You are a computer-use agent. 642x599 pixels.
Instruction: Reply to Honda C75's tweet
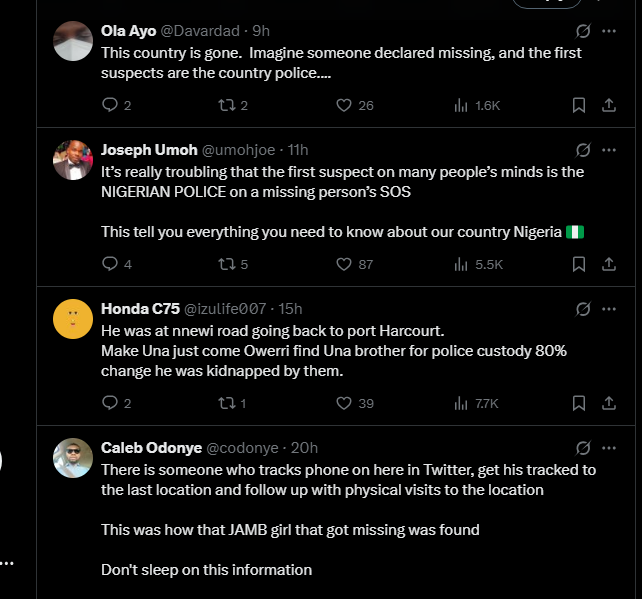[x=110, y=403]
